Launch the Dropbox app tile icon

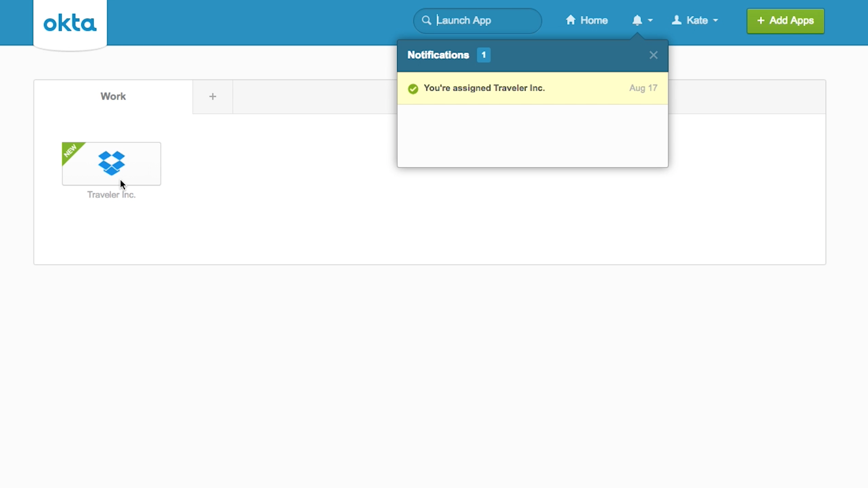pyautogui.click(x=111, y=163)
